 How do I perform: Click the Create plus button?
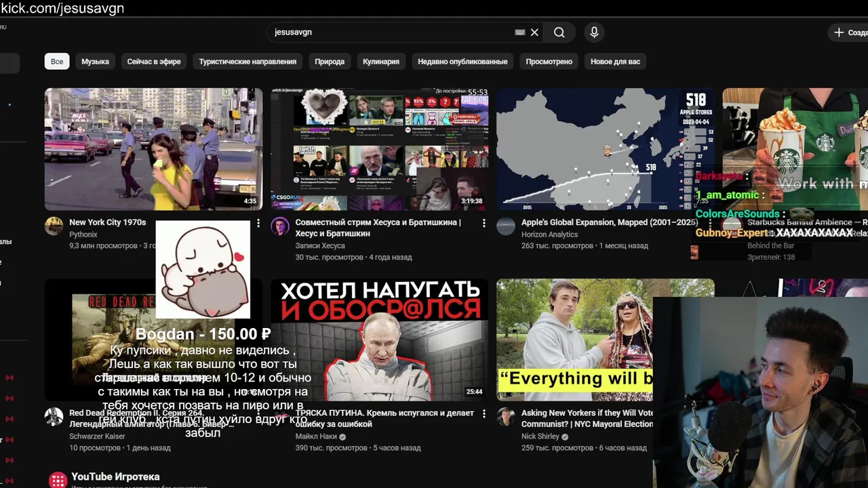[x=848, y=33]
